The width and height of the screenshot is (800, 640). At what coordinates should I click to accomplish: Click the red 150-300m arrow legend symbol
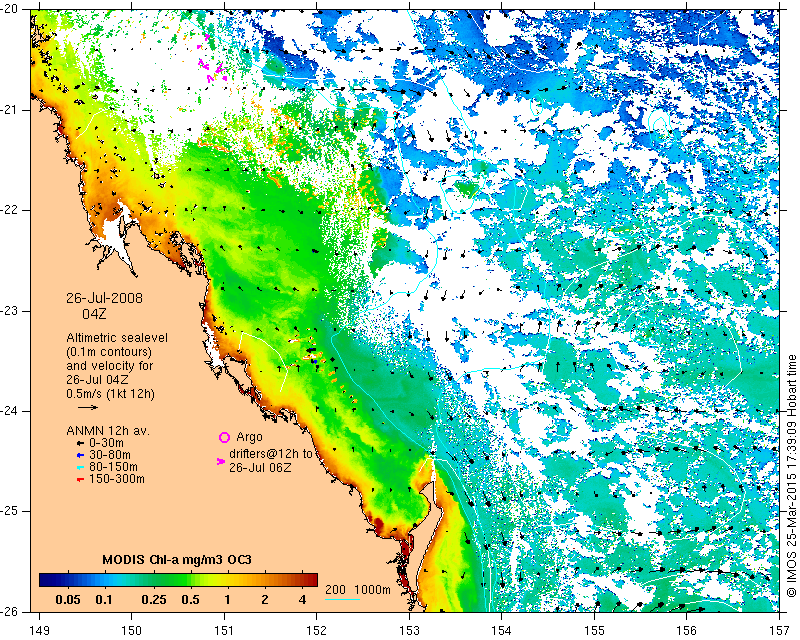(x=80, y=479)
